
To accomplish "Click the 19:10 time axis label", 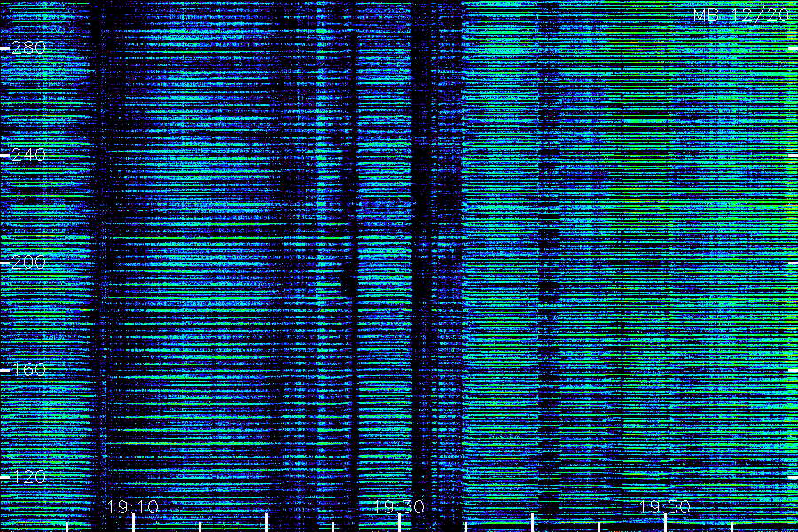I will click(x=133, y=507).
